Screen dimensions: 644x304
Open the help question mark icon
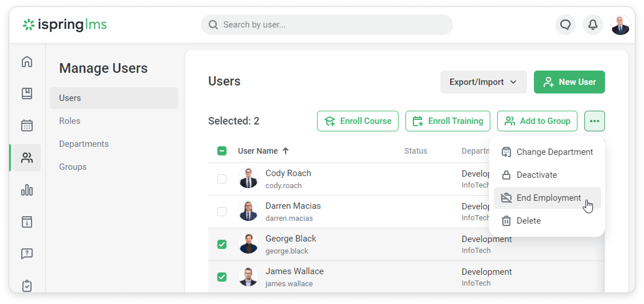tap(27, 254)
